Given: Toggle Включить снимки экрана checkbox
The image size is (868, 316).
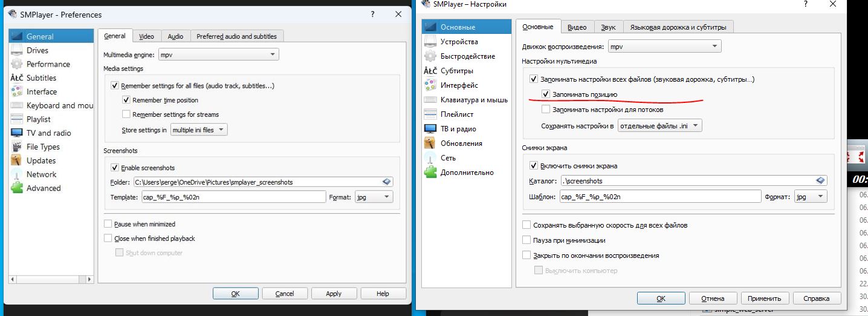Looking at the screenshot, I should point(534,165).
